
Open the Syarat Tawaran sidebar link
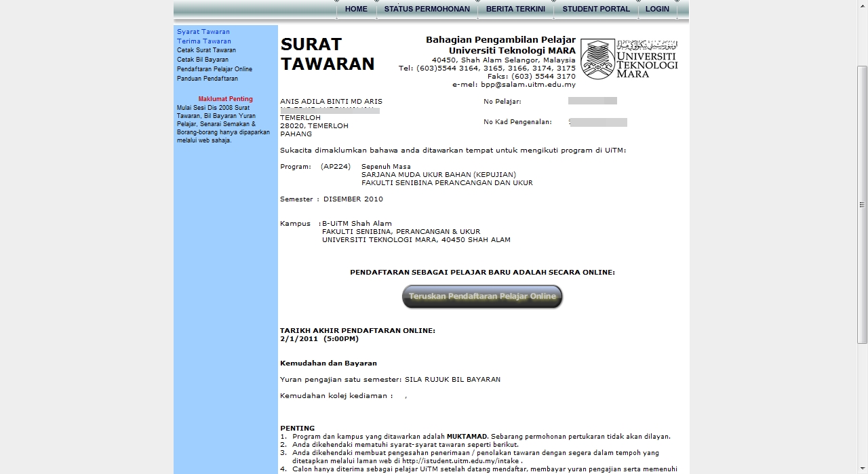coord(203,32)
